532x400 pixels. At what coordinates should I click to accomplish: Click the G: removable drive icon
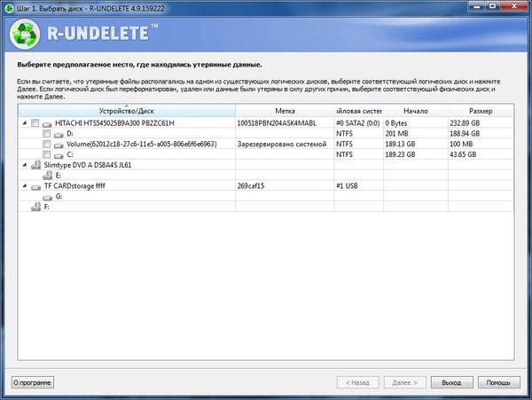(47, 197)
